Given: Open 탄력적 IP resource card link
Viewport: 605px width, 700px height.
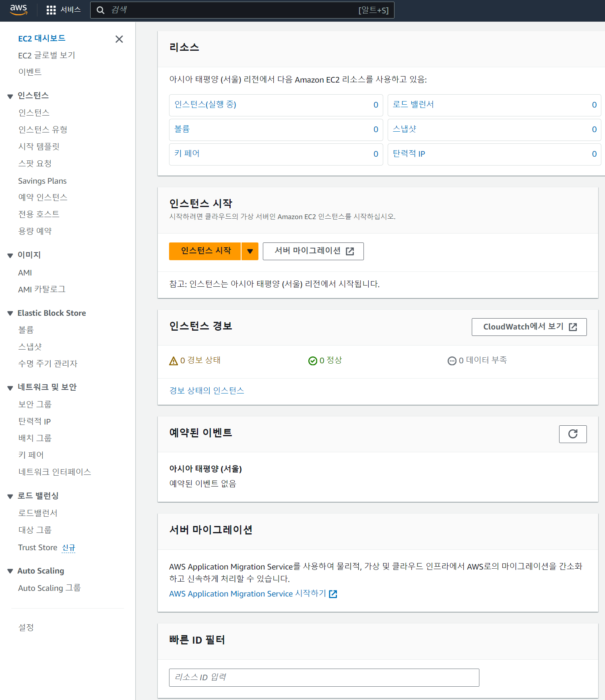Looking at the screenshot, I should pyautogui.click(x=409, y=153).
